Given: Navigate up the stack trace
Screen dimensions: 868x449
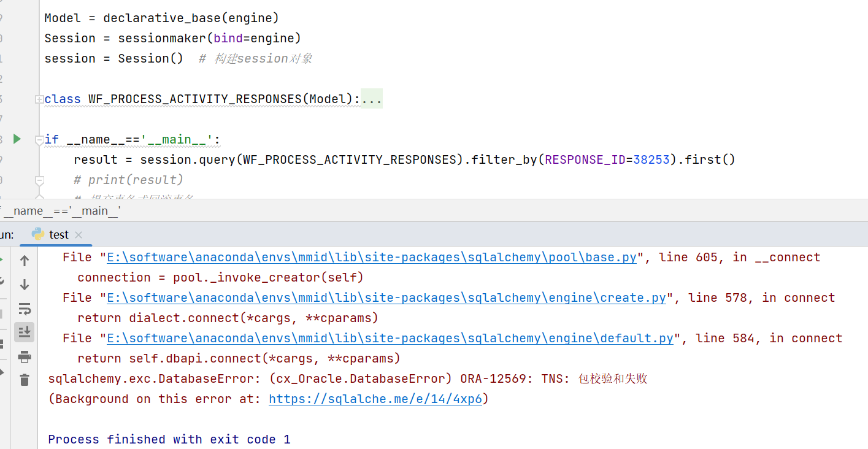Looking at the screenshot, I should tap(25, 260).
